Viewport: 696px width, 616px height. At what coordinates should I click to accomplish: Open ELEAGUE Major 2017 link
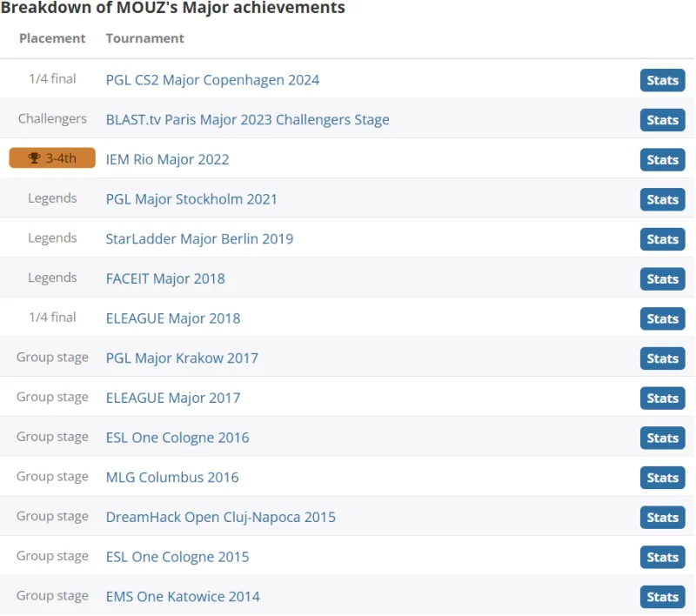(x=172, y=398)
